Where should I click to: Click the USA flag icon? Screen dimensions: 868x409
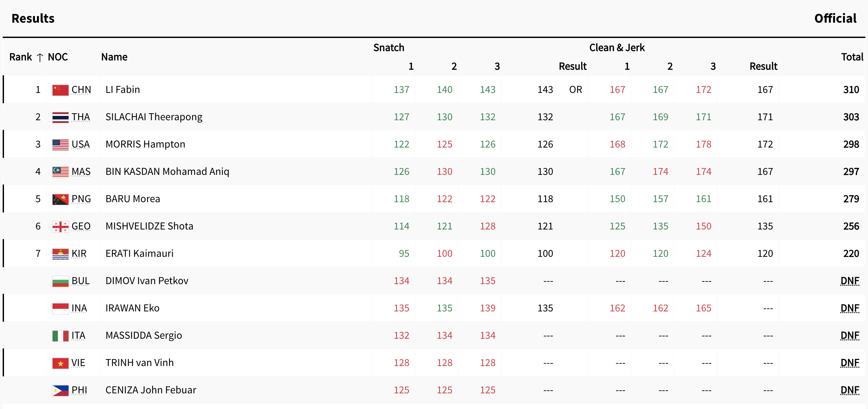pos(60,144)
